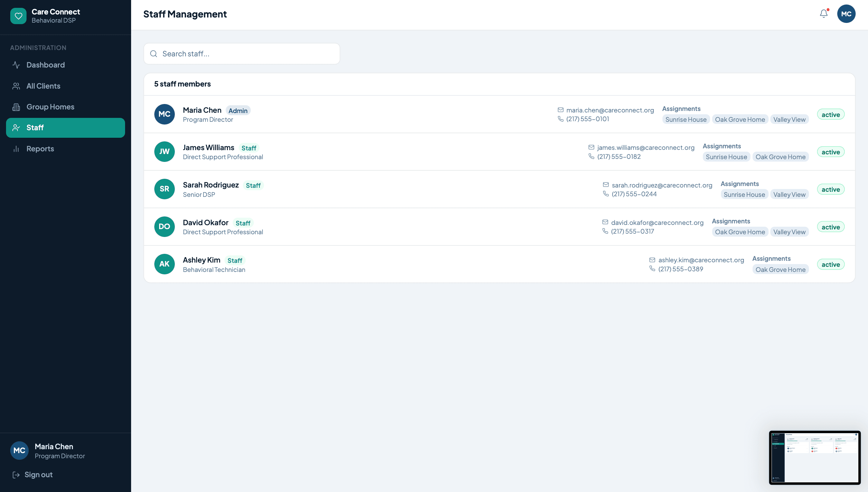Click James Williams' JW avatar

[165, 152]
